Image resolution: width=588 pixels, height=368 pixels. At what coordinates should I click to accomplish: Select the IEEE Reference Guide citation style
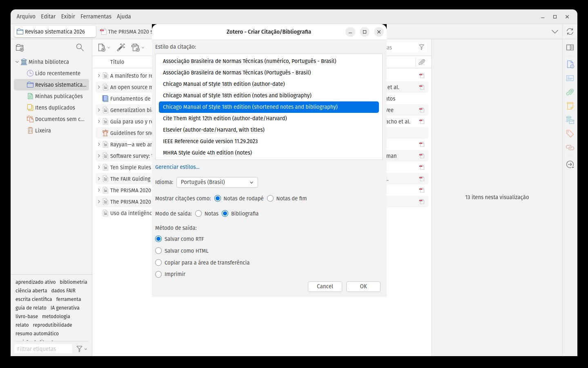(269, 141)
